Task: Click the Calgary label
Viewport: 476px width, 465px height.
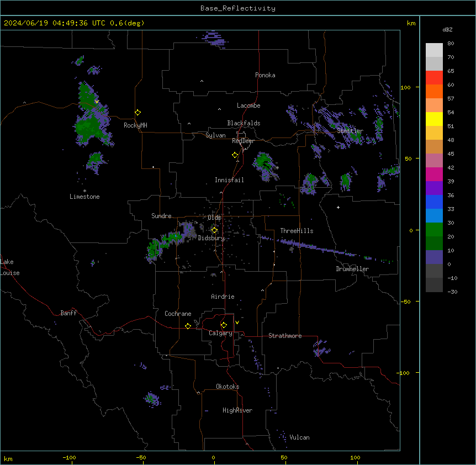Action: [x=221, y=333]
